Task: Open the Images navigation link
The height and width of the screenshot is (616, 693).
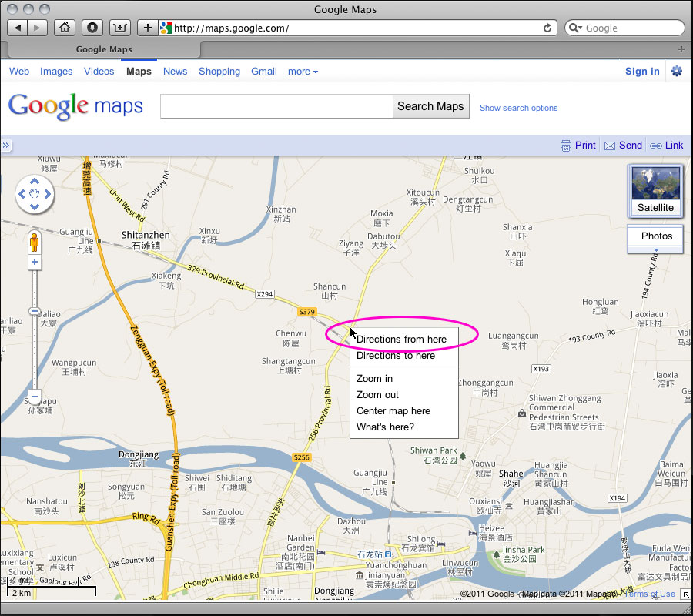Action: 56,71
